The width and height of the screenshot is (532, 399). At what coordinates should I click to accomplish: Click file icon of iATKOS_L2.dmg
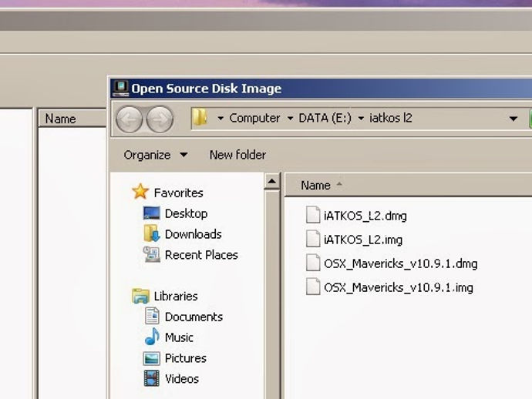coord(312,215)
